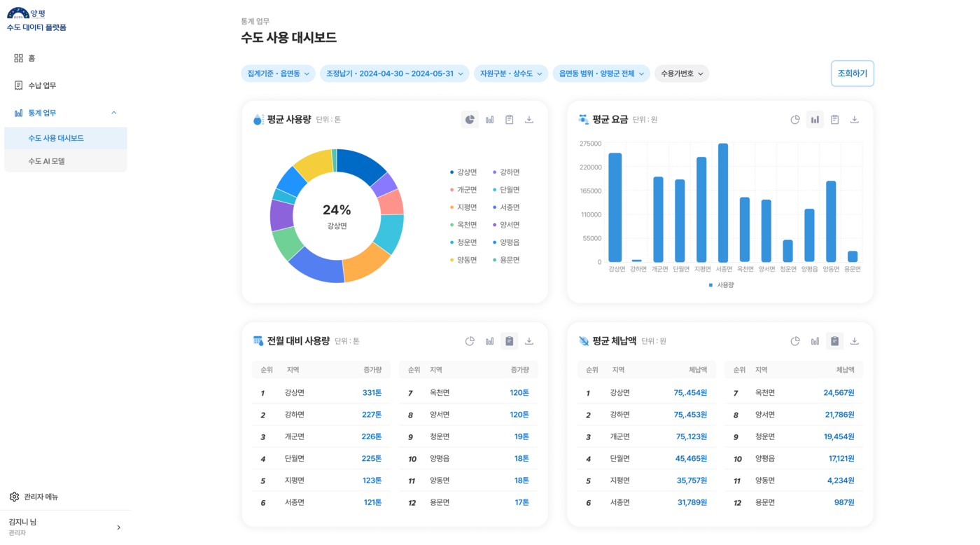The width and height of the screenshot is (980, 545).
Task: Click the icon beside 평균 요금 title
Action: coord(583,120)
